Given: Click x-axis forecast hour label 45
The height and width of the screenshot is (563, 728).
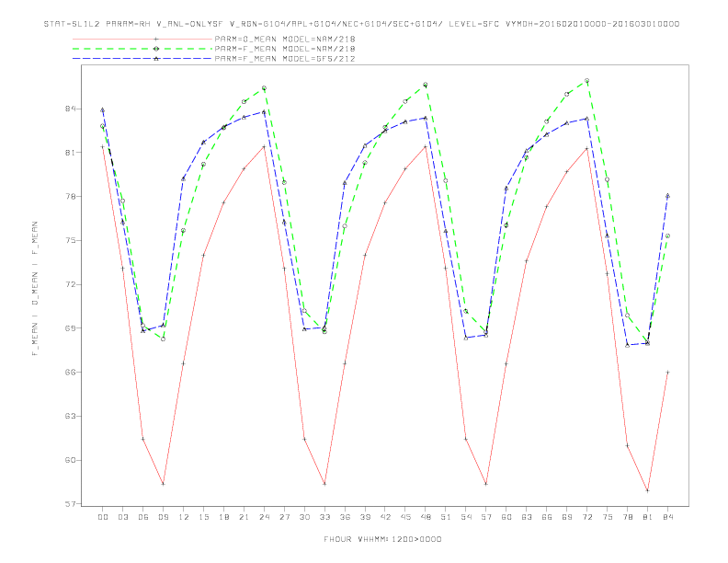Looking at the screenshot, I should [405, 517].
